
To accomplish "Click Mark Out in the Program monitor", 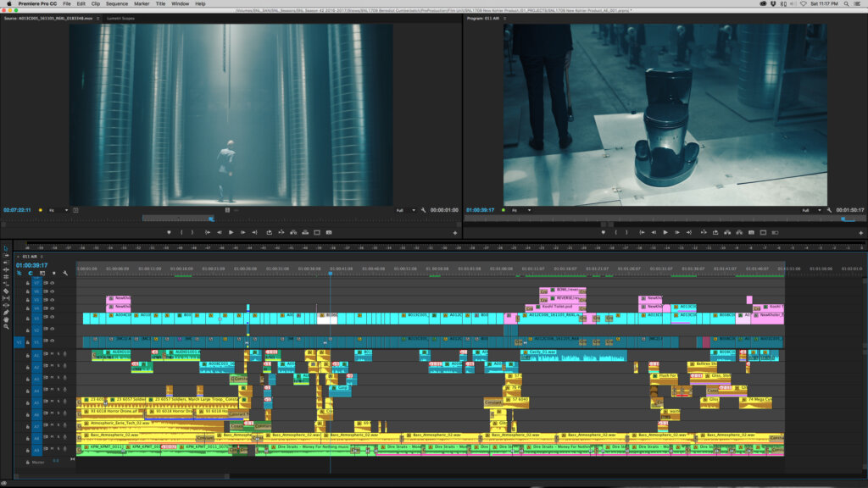I will (626, 233).
